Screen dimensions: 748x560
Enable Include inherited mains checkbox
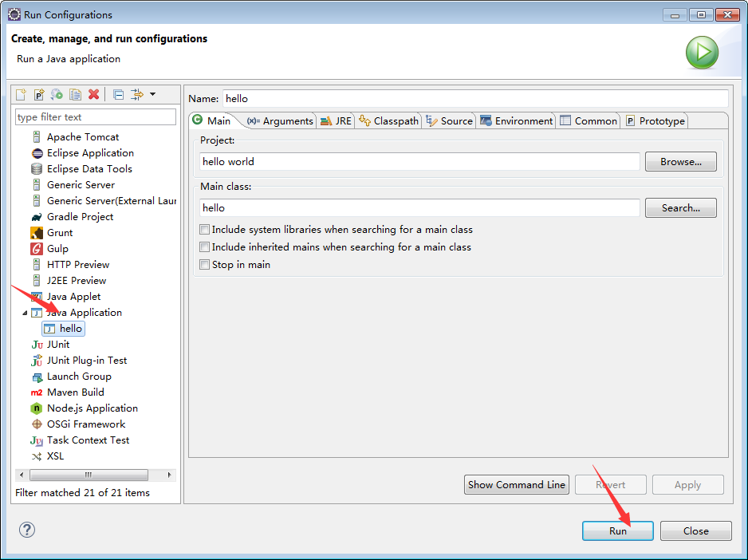[205, 247]
